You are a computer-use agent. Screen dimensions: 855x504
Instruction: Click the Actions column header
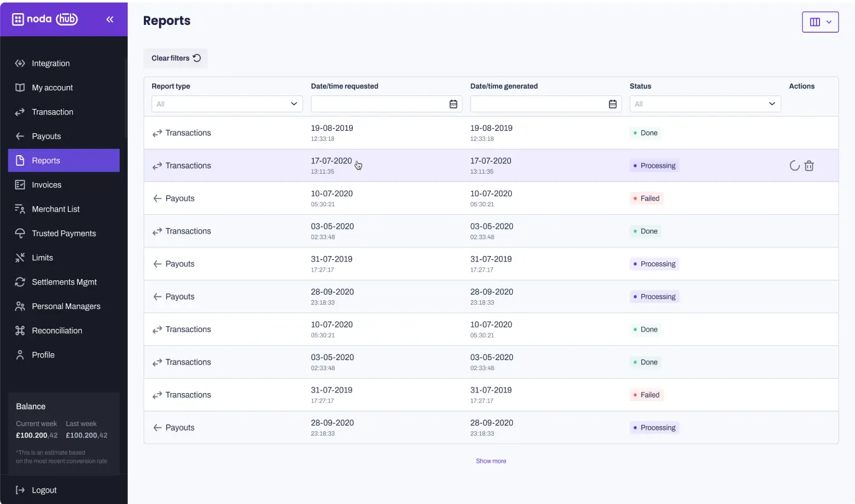click(801, 86)
